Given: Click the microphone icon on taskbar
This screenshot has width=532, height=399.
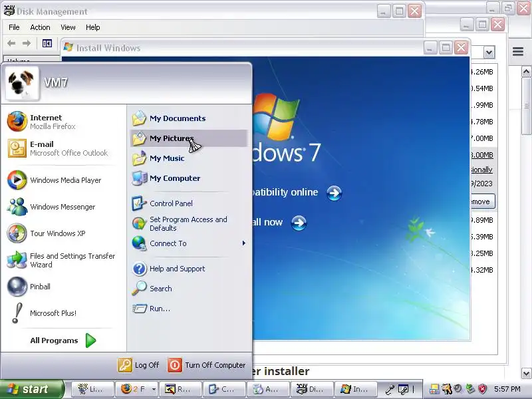Looking at the screenshot, I should coord(390,389).
